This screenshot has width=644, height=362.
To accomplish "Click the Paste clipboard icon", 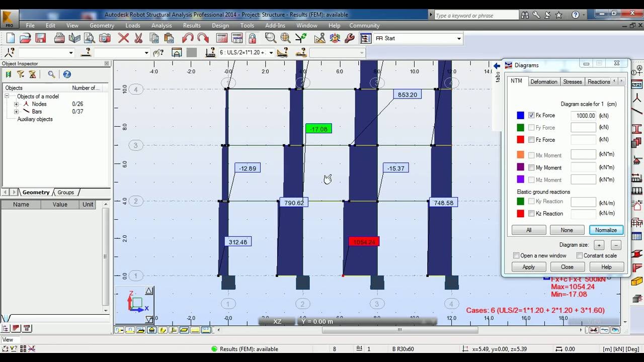I will (x=169, y=38).
